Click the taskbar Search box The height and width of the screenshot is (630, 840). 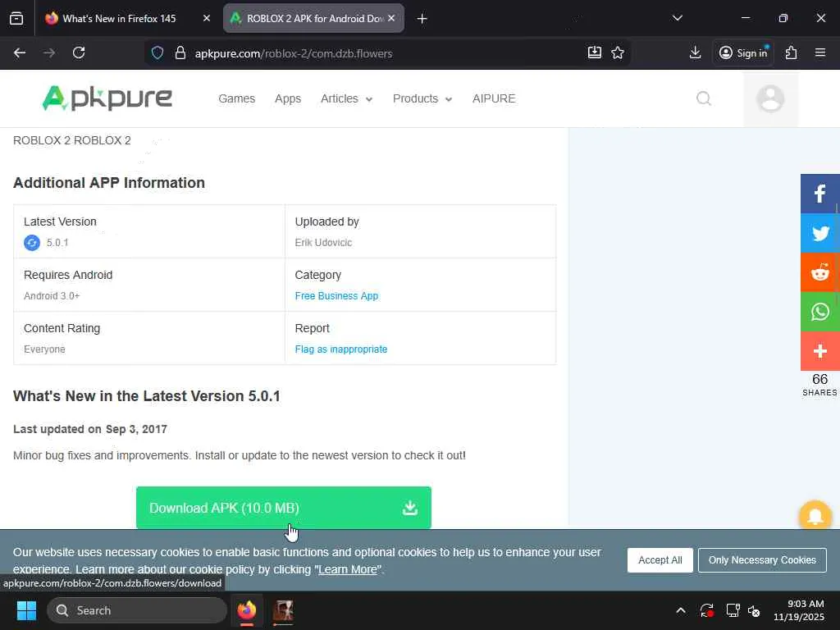point(137,610)
